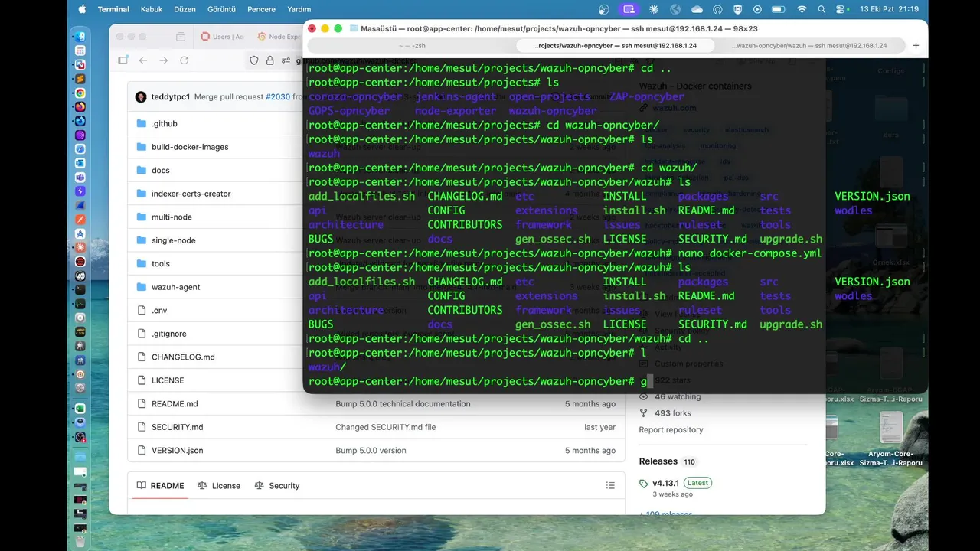Viewport: 980px width, 551px height.
Task: Open the Görüntü menu
Action: [221, 9]
